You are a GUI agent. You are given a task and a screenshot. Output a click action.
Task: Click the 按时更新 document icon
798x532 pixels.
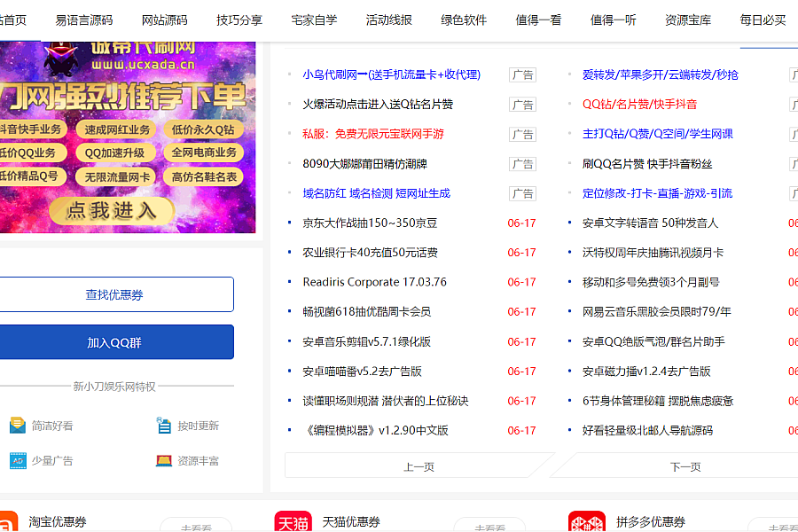tap(164, 426)
